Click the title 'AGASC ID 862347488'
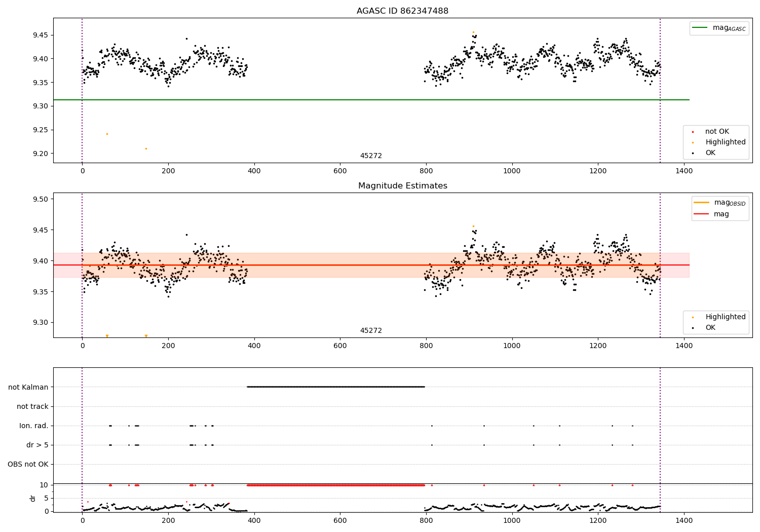The width and height of the screenshot is (760, 532). 402,11
